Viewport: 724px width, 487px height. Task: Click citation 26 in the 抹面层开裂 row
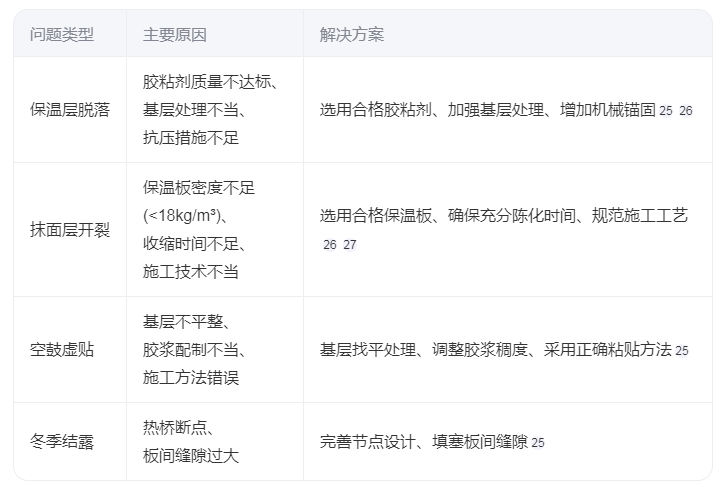click(330, 244)
